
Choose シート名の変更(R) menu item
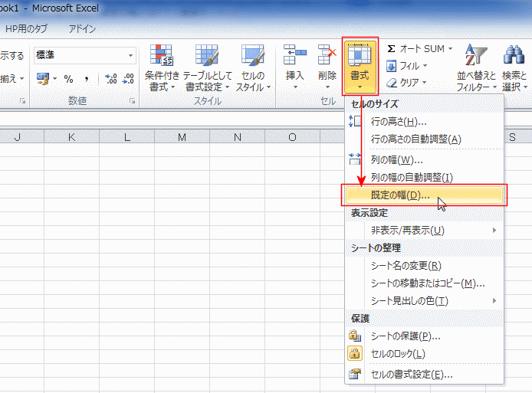[424, 266]
